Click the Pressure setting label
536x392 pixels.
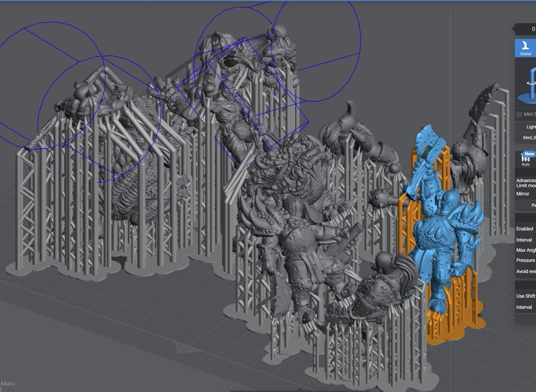tap(526, 260)
